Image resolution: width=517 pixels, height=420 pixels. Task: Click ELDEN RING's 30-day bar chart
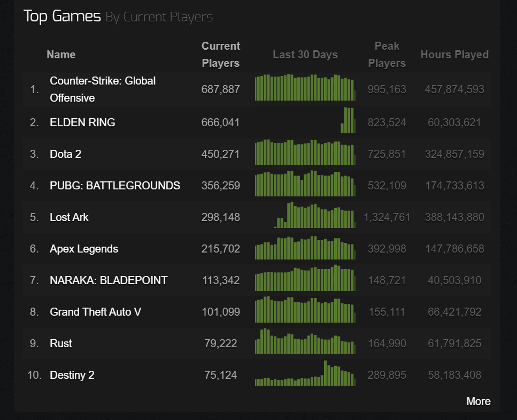click(x=305, y=121)
